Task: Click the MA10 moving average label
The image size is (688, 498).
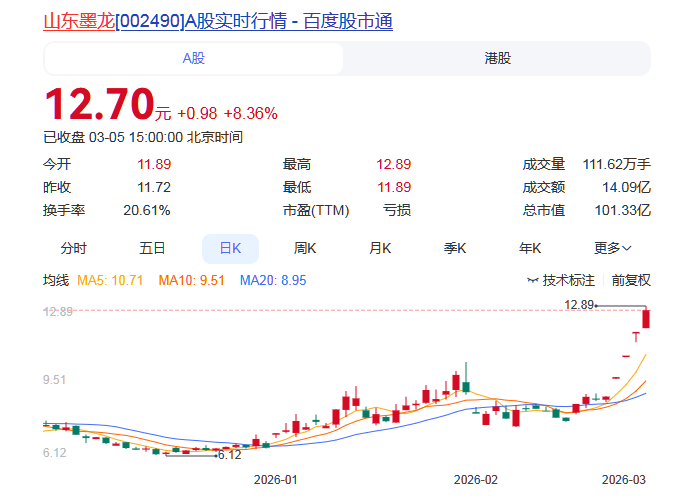Action: point(191,281)
